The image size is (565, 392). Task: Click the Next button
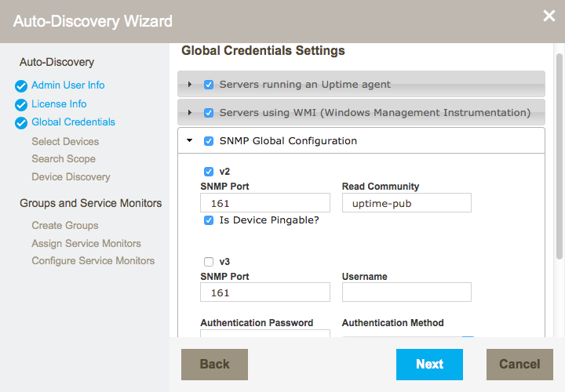point(429,365)
